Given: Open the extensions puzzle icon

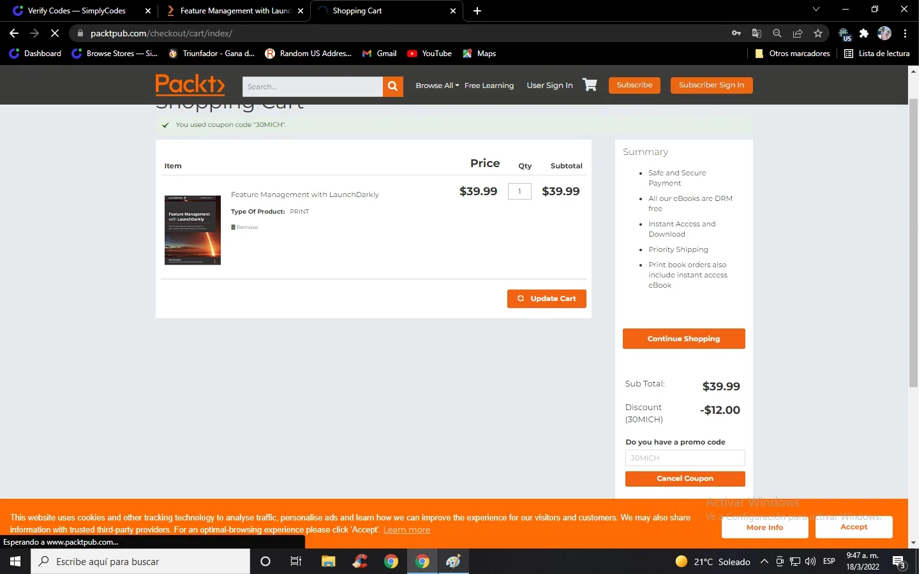Looking at the screenshot, I should 864,33.
